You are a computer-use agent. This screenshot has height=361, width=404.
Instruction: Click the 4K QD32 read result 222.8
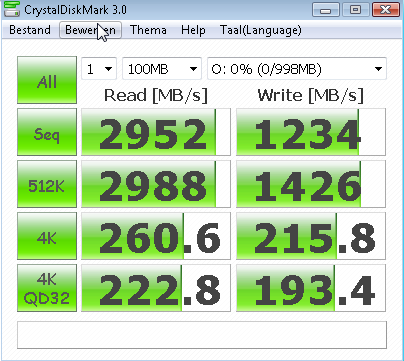(156, 288)
